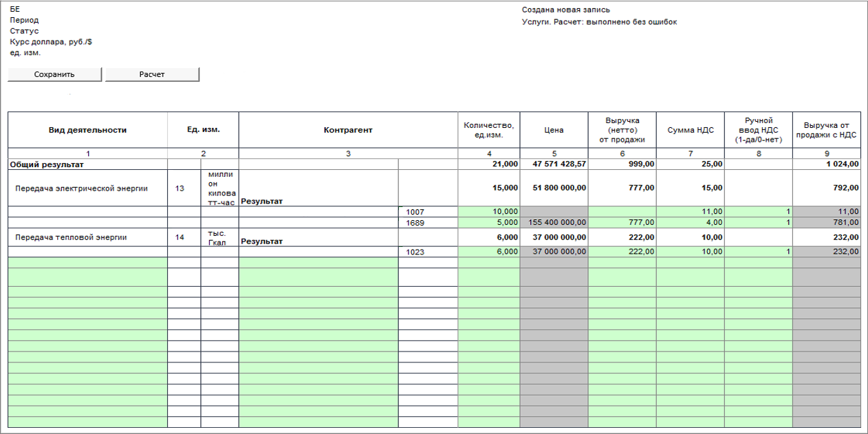Toggle manual VAT flag for contractor 1007
The width and height of the screenshot is (868, 434).
(758, 212)
